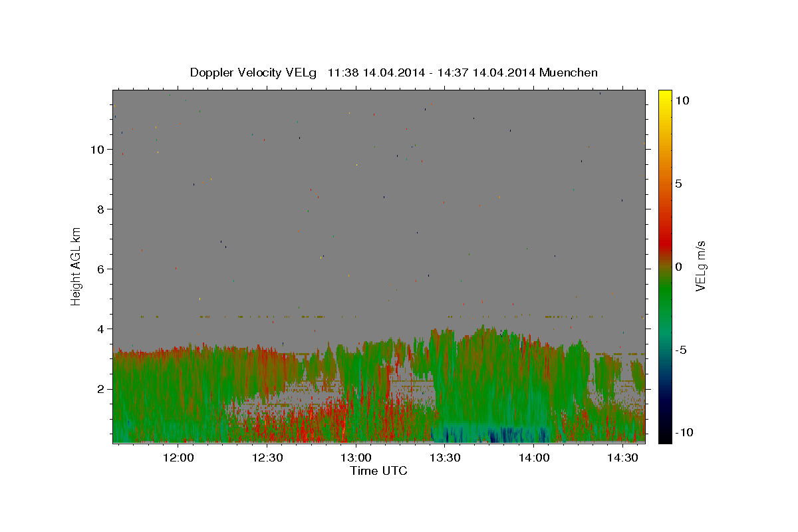The height and width of the screenshot is (532, 798).
Task: Click the 14:00 time tick label
Action: 533,458
